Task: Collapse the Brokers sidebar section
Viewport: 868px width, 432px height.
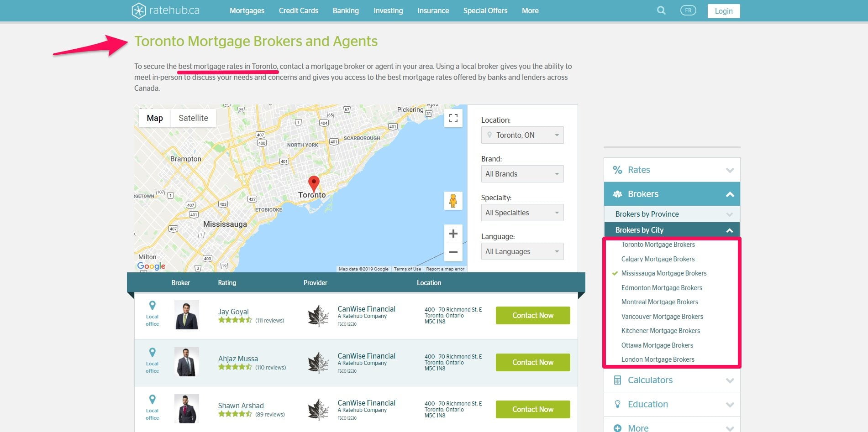Action: 672,194
